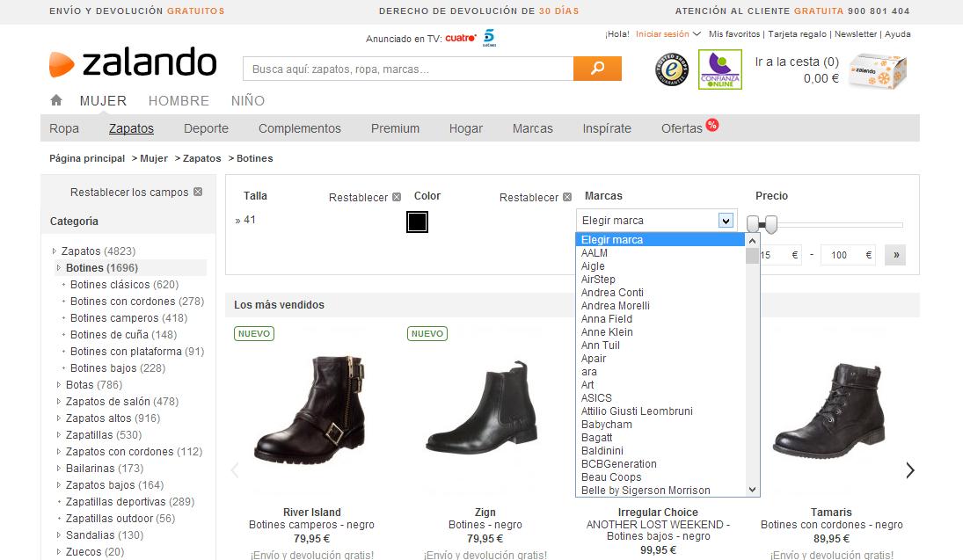Toggle the black color swatch
This screenshot has width=963, height=560.
coord(417,222)
